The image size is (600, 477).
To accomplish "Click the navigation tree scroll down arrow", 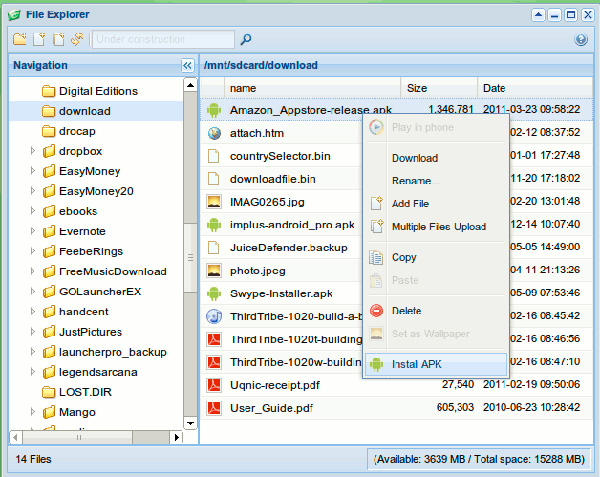I will 190,423.
